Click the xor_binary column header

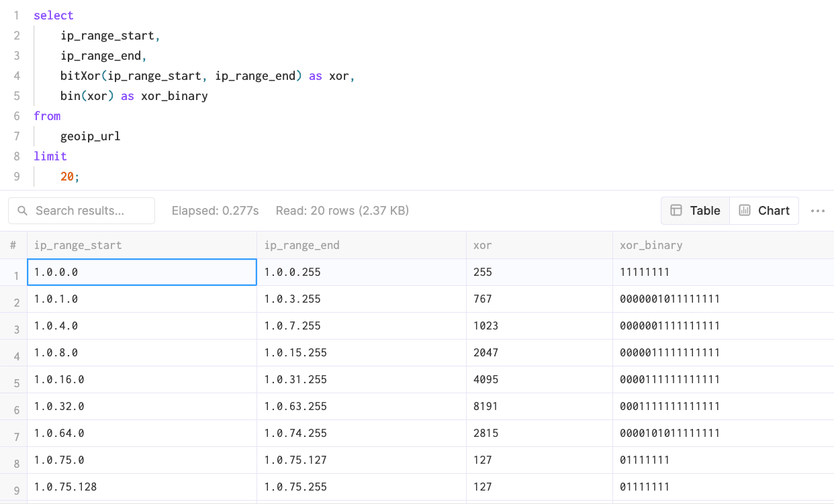[651, 245]
